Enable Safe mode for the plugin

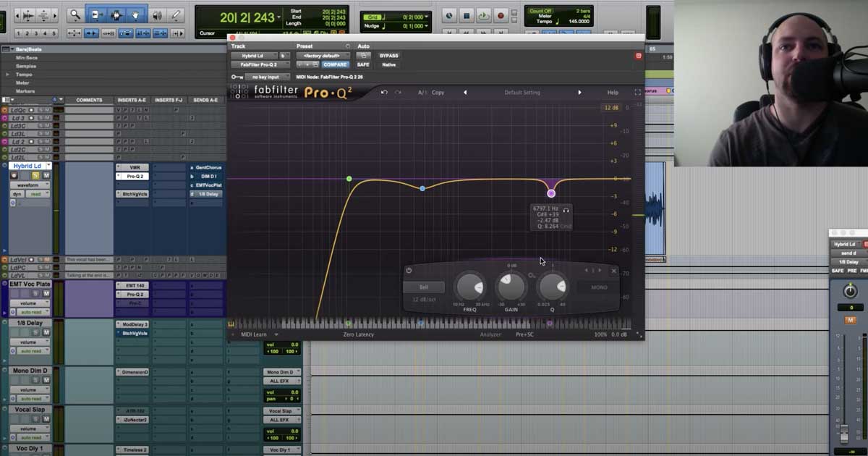(x=364, y=65)
